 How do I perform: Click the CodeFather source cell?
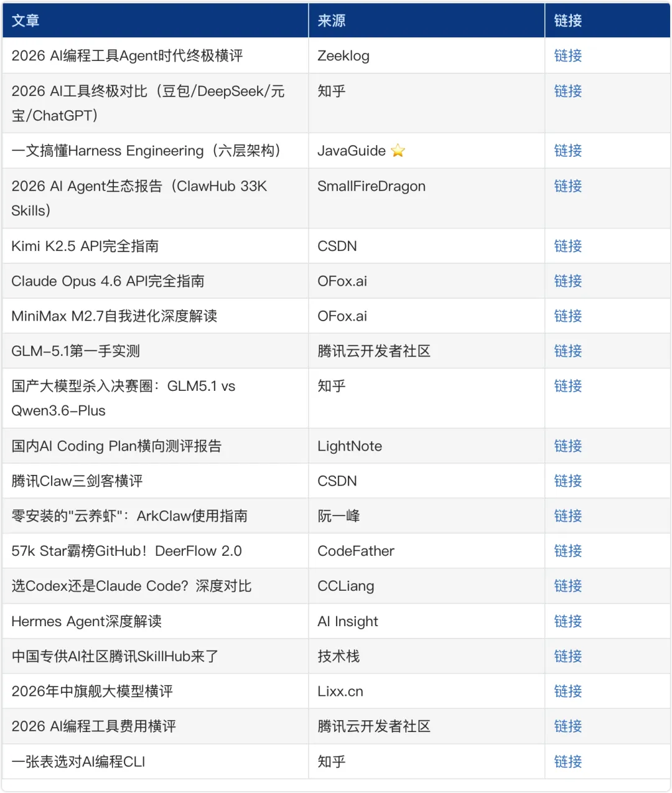pos(426,551)
